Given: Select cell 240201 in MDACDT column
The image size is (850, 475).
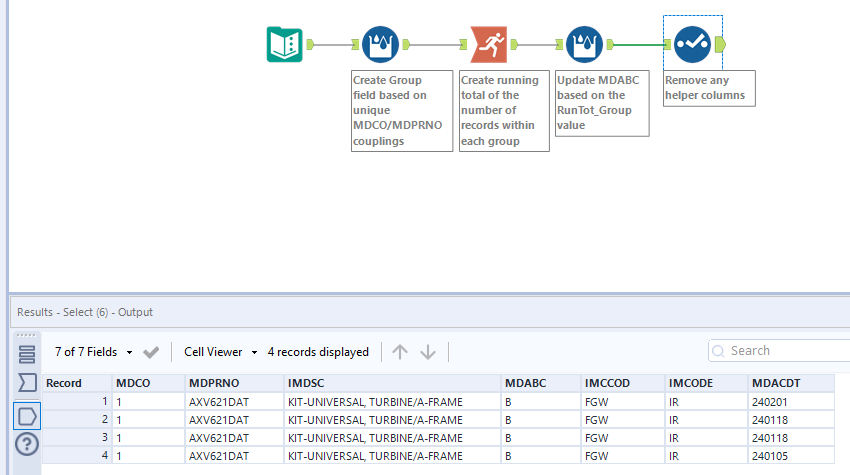Looking at the screenshot, I should point(791,402).
